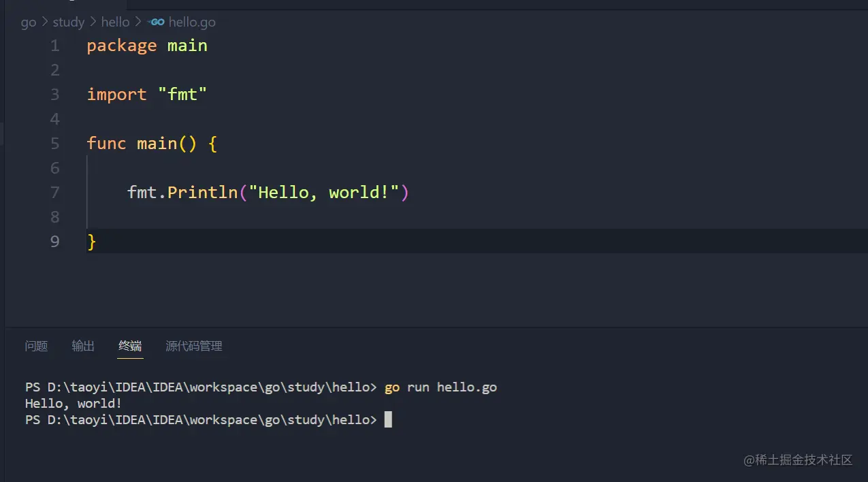Click line number 1 in gutter
The image size is (868, 482).
click(x=55, y=46)
